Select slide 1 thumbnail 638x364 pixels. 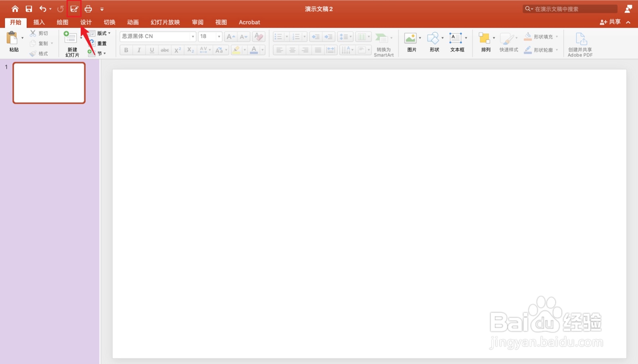[x=49, y=83]
